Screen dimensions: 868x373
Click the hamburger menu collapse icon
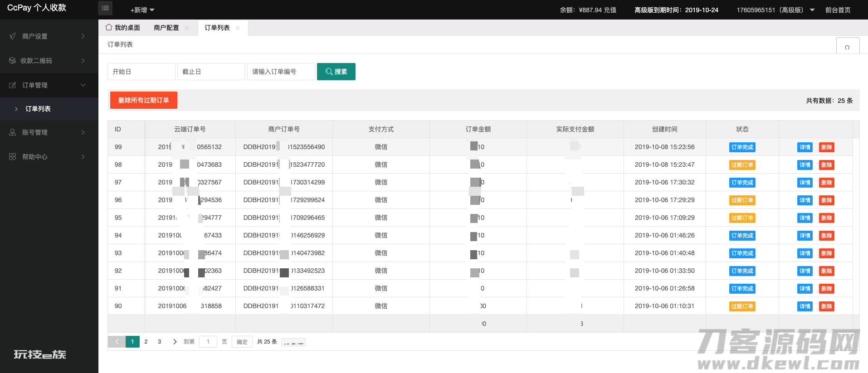point(105,8)
